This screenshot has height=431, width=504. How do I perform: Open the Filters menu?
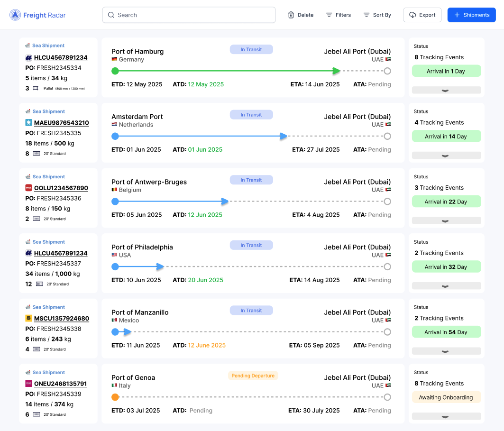point(338,15)
